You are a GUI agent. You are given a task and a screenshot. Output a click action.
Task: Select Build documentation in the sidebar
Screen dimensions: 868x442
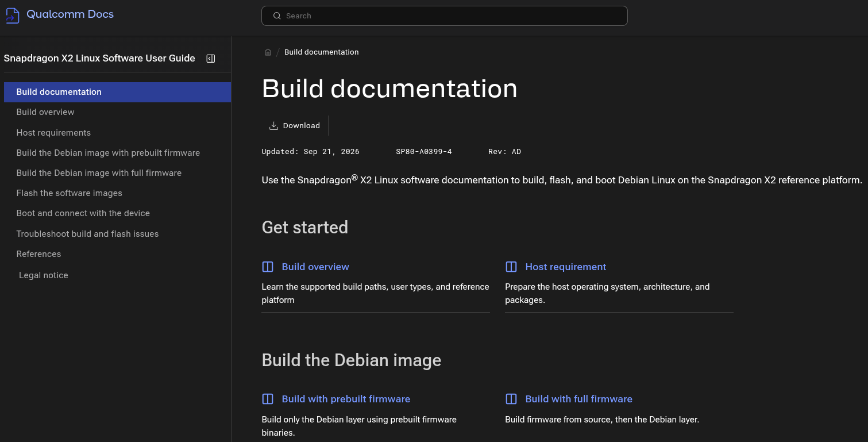117,92
